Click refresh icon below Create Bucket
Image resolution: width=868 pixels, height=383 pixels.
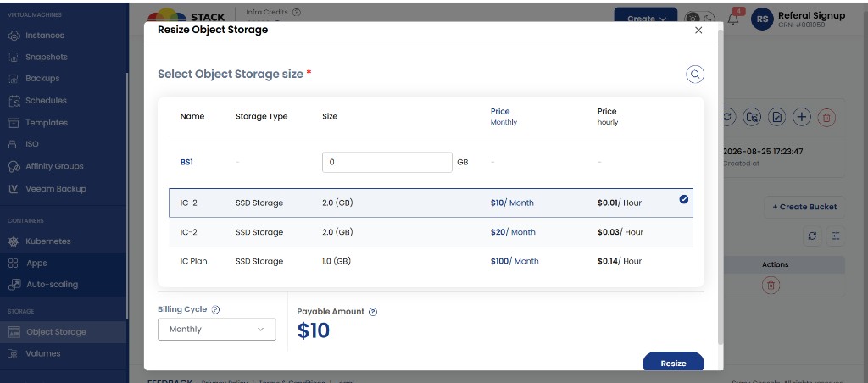tap(812, 236)
